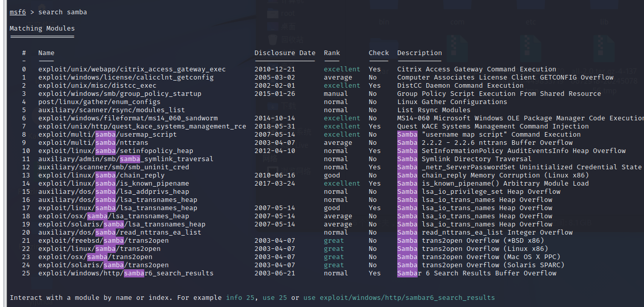Select module exploit/windows/http/sambar6_search_results in row 25

click(126, 273)
